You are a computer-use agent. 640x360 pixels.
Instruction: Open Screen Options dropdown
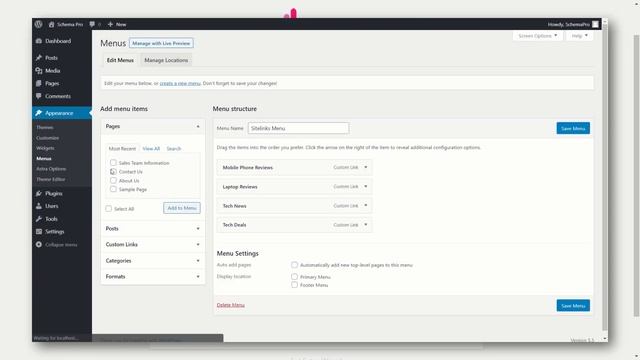tap(538, 36)
